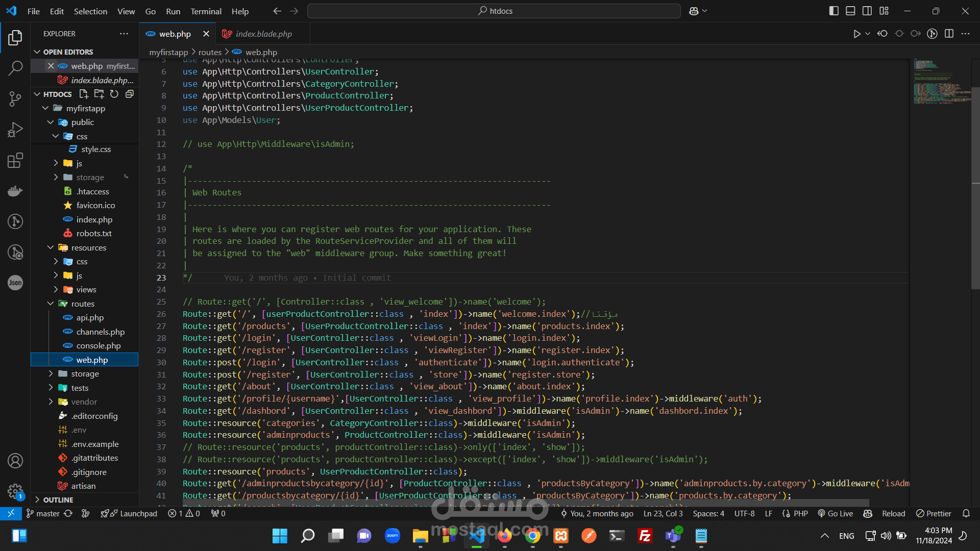Click the htdocs command center search box
980x551 pixels.
tap(494, 11)
